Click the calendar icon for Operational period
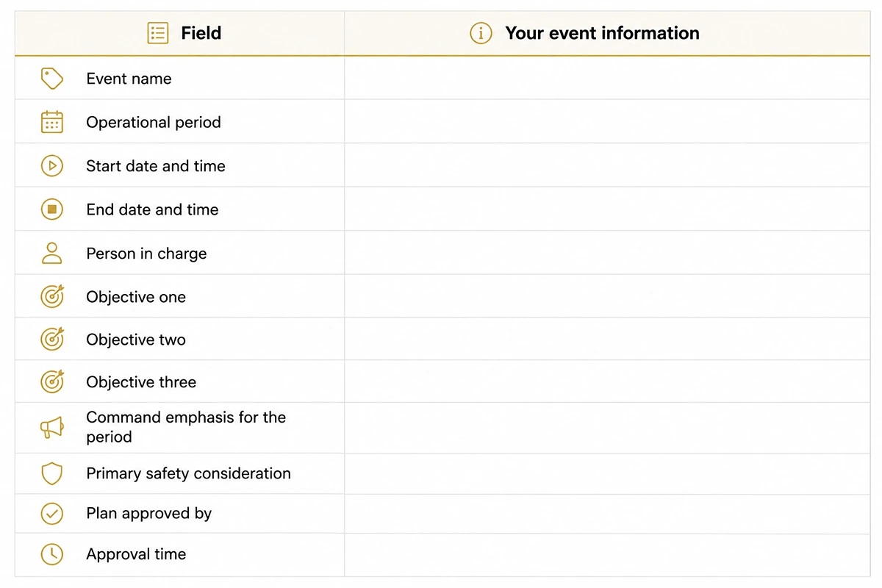Screen dimensions: 882x588 click(x=51, y=122)
